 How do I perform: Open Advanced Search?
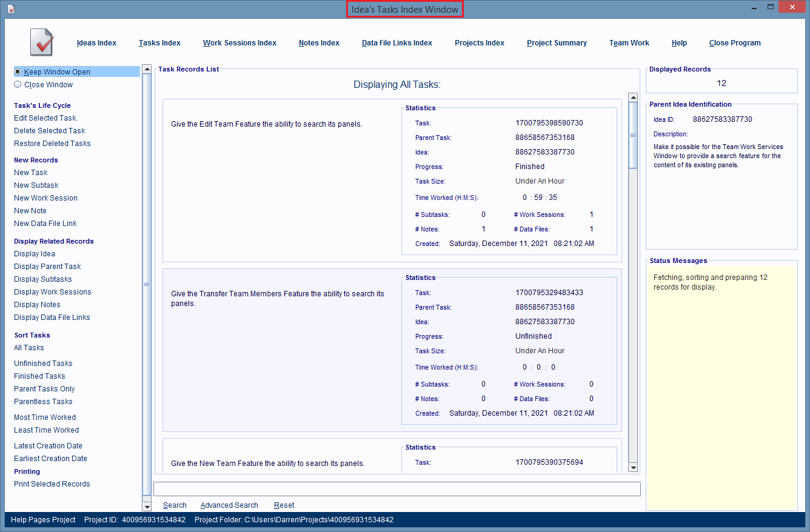229,505
